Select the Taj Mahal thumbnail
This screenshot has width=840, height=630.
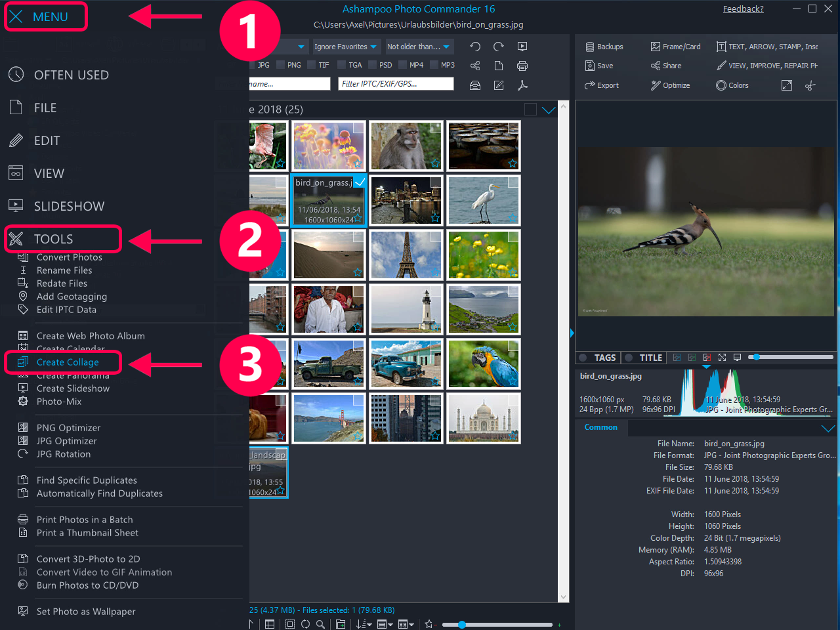coord(484,419)
